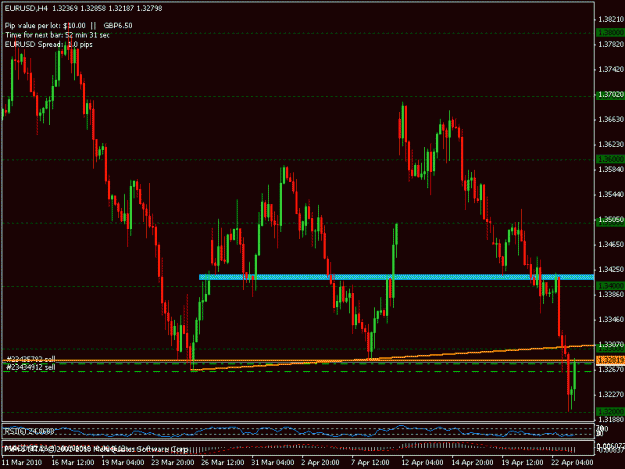The height and width of the screenshot is (469, 625).
Task: Click the 'Pip value per lot: $10.00' label
Action: point(45,26)
